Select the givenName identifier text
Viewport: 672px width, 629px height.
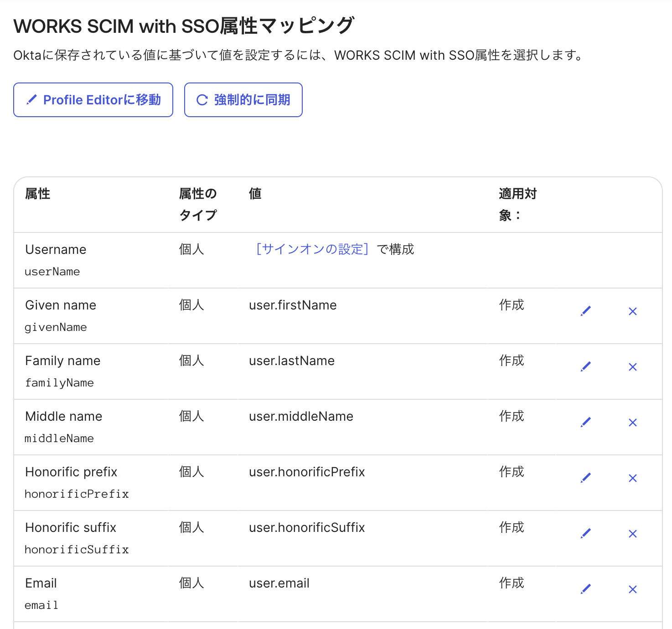tap(56, 327)
